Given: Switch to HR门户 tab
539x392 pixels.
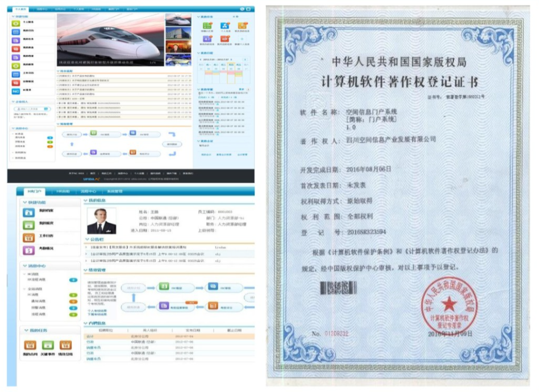Looking at the screenshot, I should (x=34, y=191).
